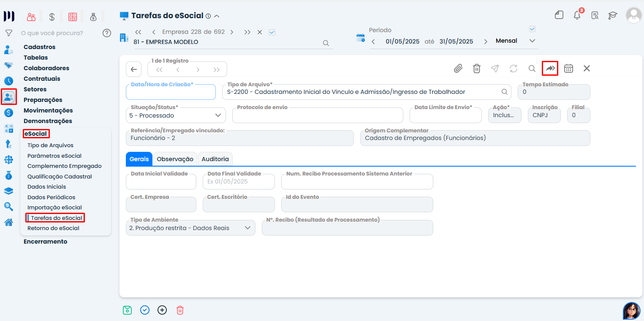The width and height of the screenshot is (644, 321).
Task: Click the graduation cap training icon
Action: tap(612, 16)
